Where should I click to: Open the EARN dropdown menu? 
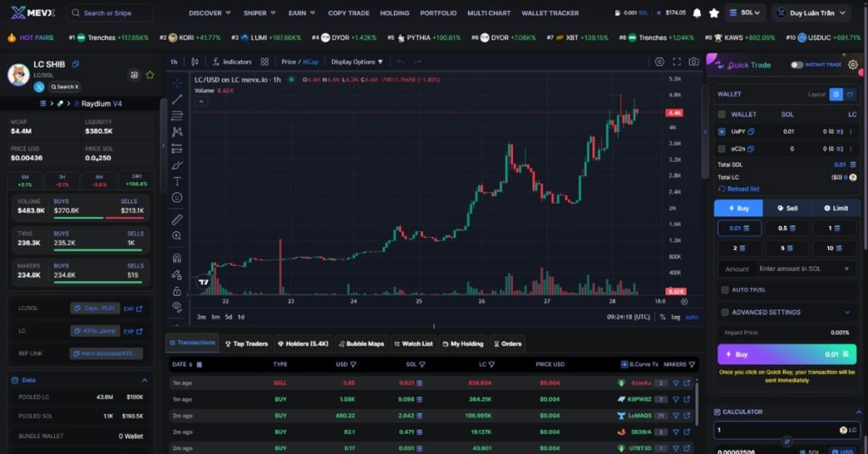[302, 13]
